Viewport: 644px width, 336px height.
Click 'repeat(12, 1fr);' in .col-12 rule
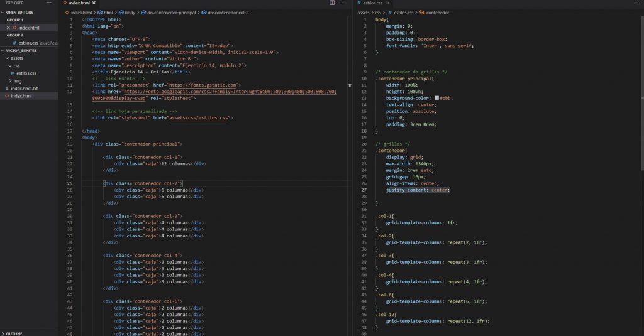click(468, 321)
